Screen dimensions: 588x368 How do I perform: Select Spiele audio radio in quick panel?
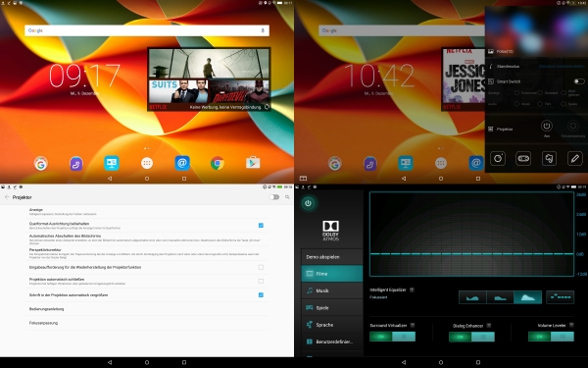pos(563,104)
